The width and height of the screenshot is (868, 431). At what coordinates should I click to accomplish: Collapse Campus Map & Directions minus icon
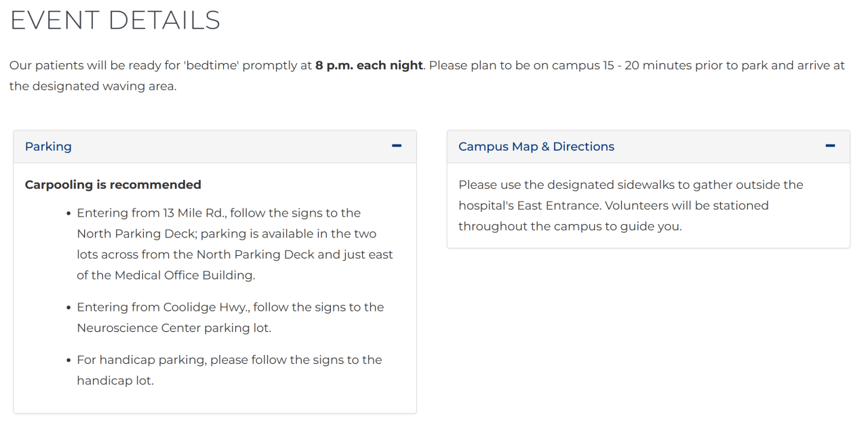tap(830, 146)
